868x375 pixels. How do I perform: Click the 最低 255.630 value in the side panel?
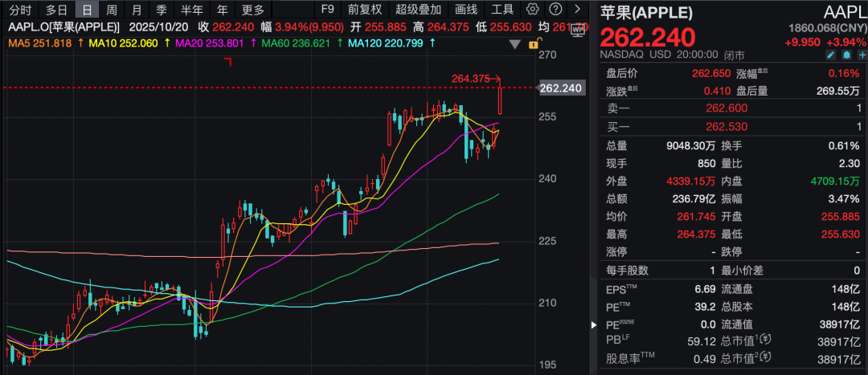(841, 234)
